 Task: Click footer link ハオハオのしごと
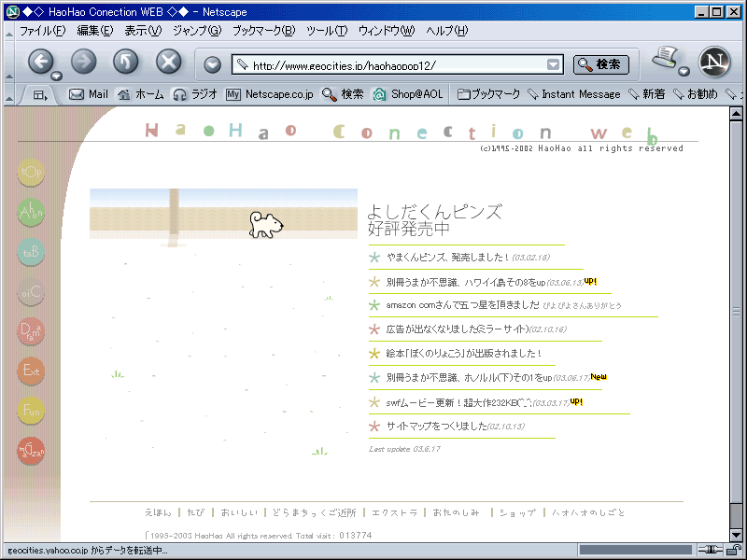click(x=588, y=512)
